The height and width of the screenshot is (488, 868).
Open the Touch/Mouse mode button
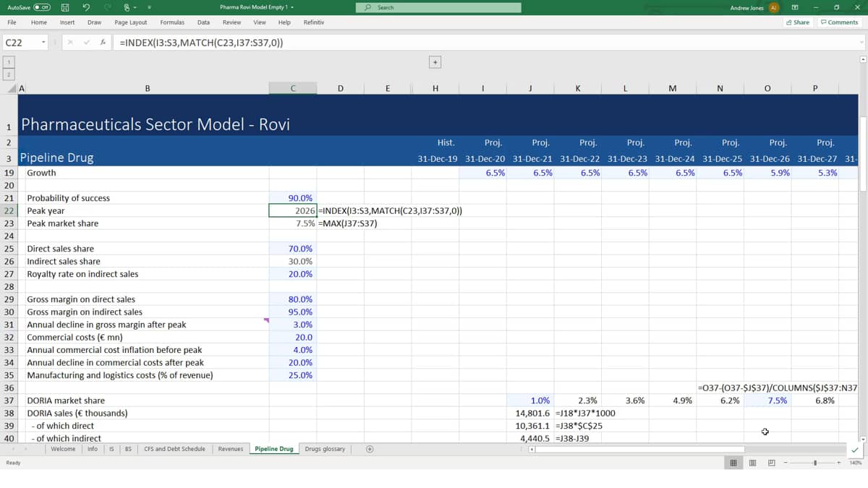129,7
